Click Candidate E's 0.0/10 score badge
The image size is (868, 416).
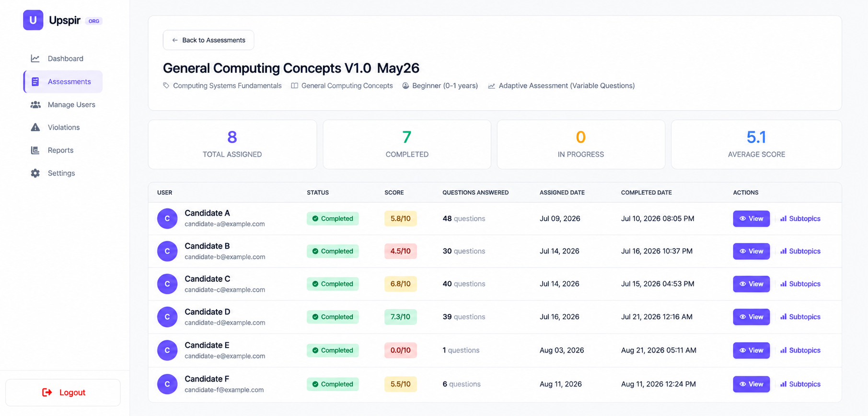401,350
